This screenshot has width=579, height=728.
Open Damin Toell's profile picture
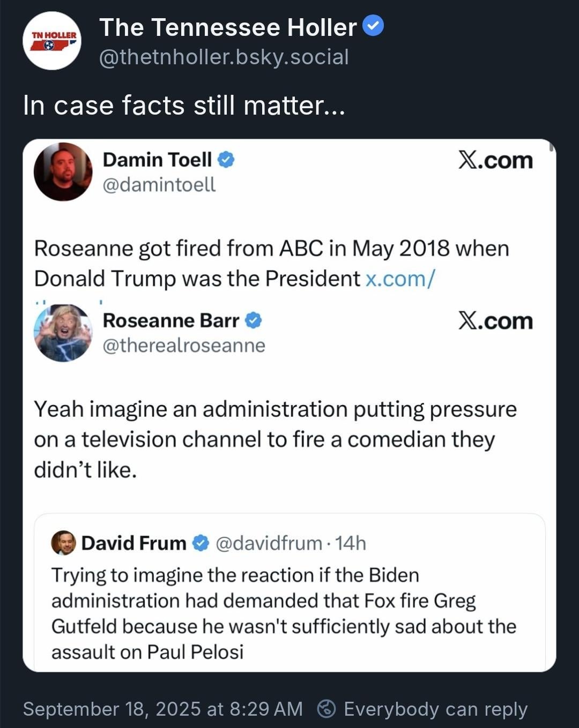(63, 171)
